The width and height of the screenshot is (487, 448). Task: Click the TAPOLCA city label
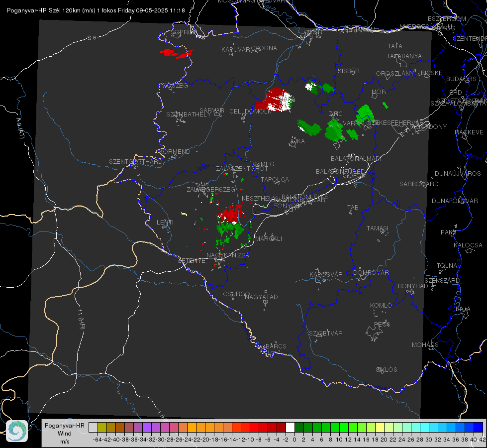click(x=275, y=179)
